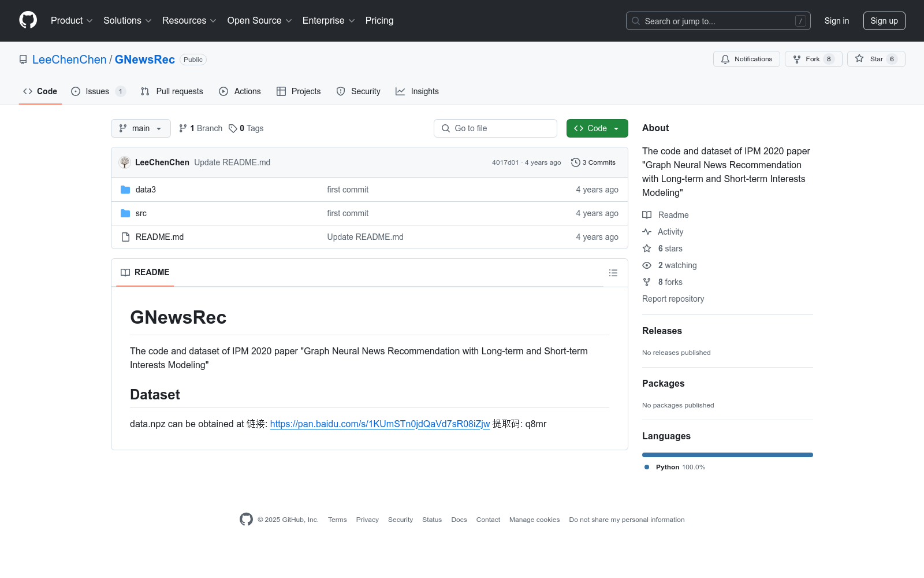Click the GitHub logo in header
924x578 pixels.
(x=28, y=20)
